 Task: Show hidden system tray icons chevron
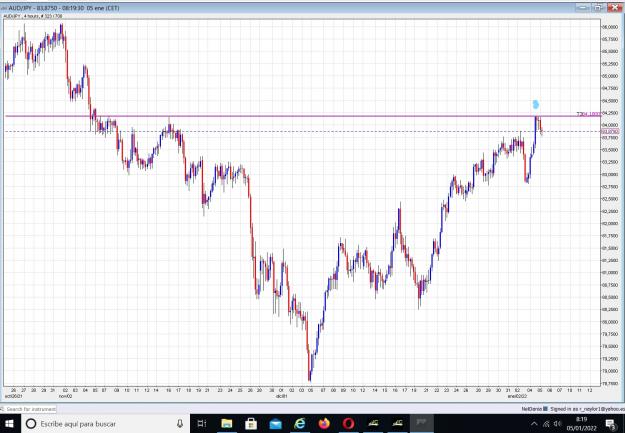[534, 424]
